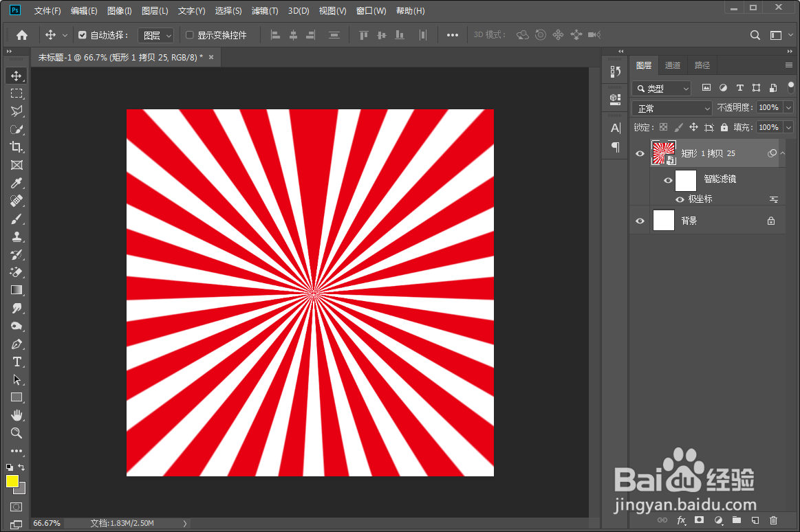Toggle lock position of layer
Image resolution: width=800 pixels, height=532 pixels.
click(x=693, y=127)
